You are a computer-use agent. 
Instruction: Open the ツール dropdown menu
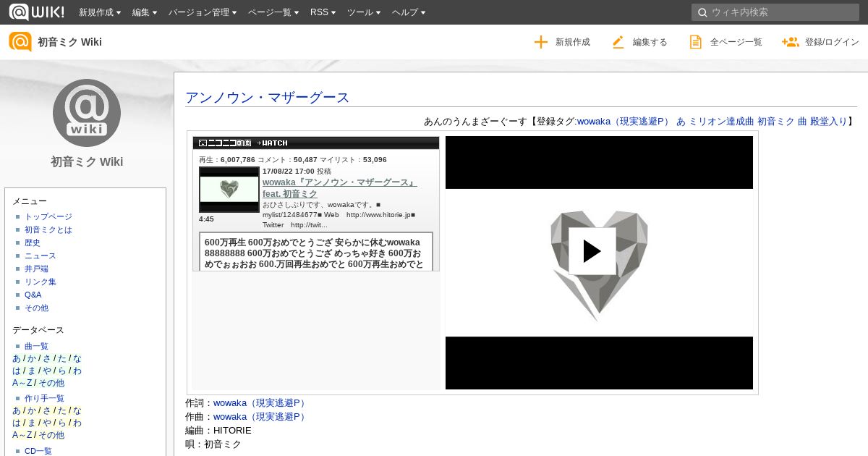[365, 12]
